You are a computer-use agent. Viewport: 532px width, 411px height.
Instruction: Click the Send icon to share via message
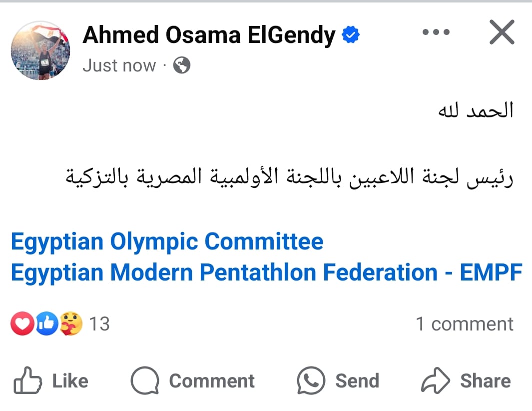[311, 380]
